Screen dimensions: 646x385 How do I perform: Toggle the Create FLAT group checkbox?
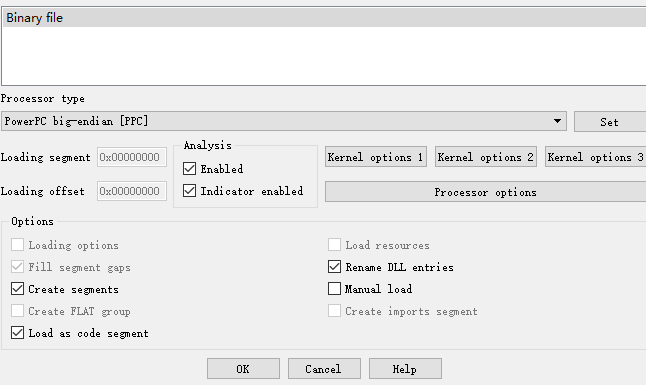click(17, 311)
